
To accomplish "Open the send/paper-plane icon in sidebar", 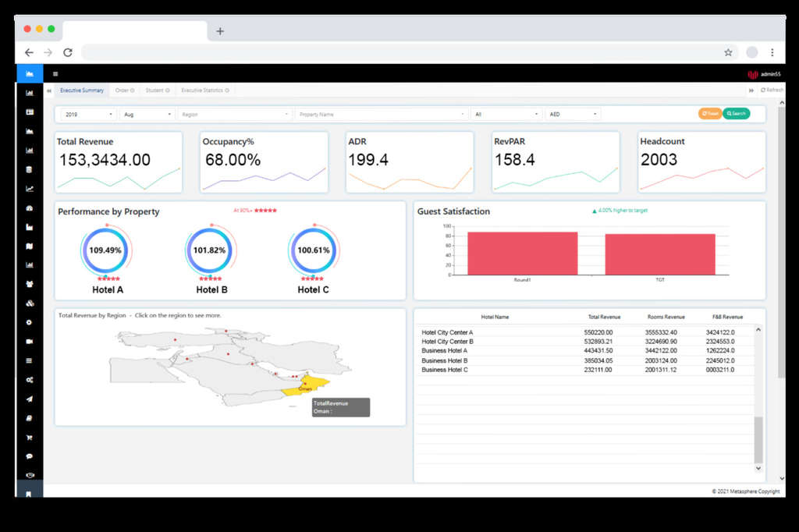I will pos(30,399).
